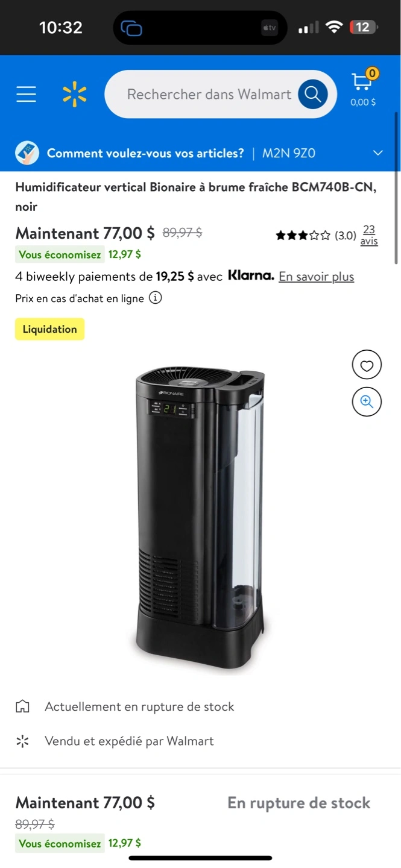Expand the delivery options chevron
Screen dimensions: 401x868
click(378, 153)
